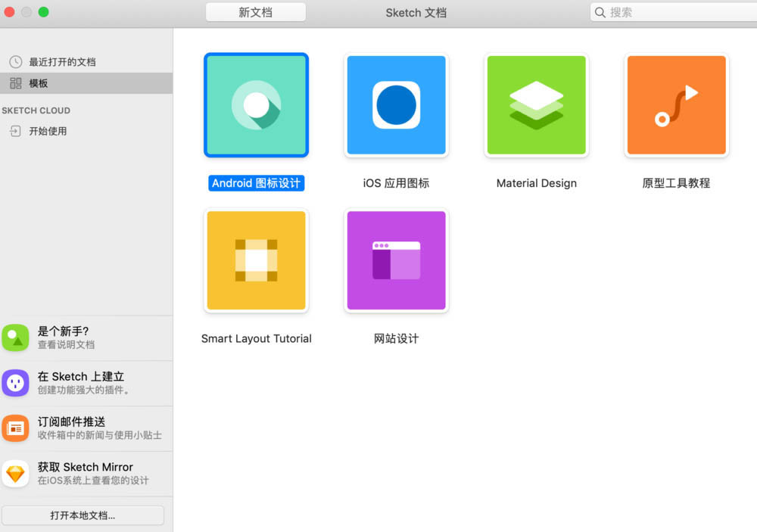Click the 网站设计 label text
Screen dimensions: 757x532
tap(396, 338)
